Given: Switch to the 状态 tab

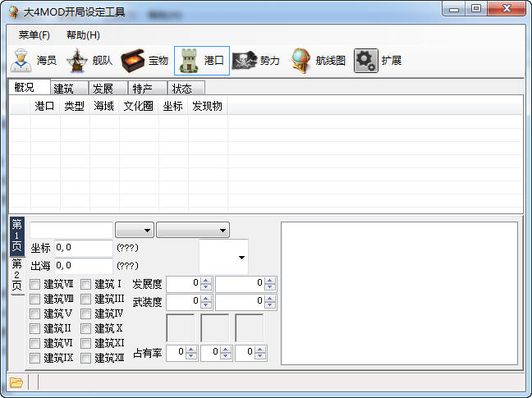Looking at the screenshot, I should [x=186, y=89].
